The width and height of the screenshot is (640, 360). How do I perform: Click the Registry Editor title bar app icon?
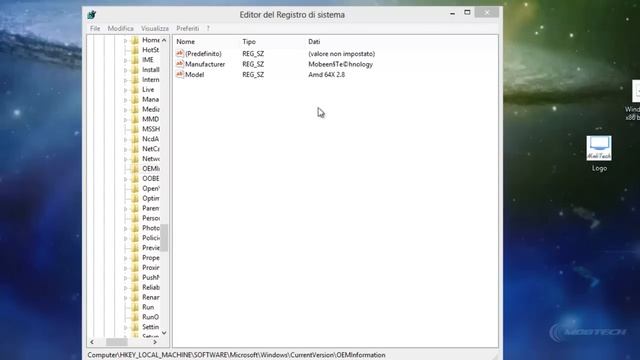click(91, 15)
